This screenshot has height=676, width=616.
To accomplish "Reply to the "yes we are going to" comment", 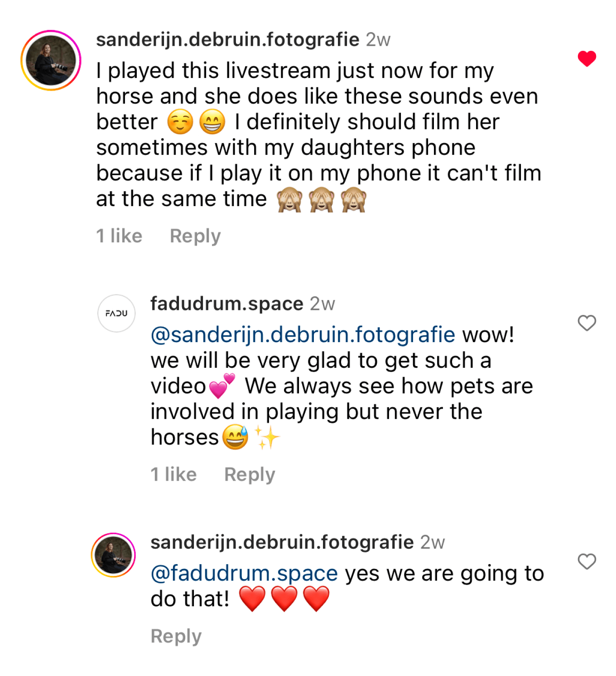I will tap(176, 636).
